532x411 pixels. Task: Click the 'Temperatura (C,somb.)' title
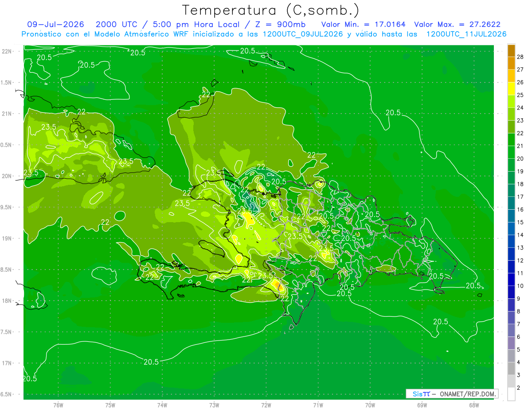270,10
